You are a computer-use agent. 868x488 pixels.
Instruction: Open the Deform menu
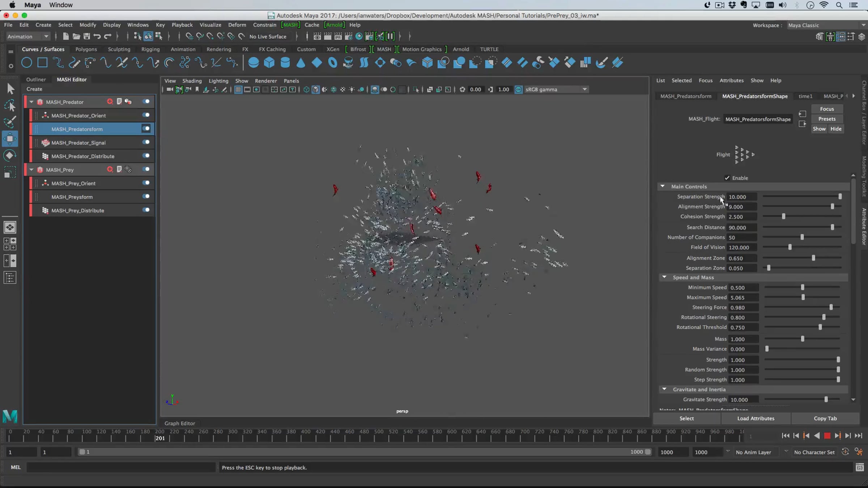point(237,25)
